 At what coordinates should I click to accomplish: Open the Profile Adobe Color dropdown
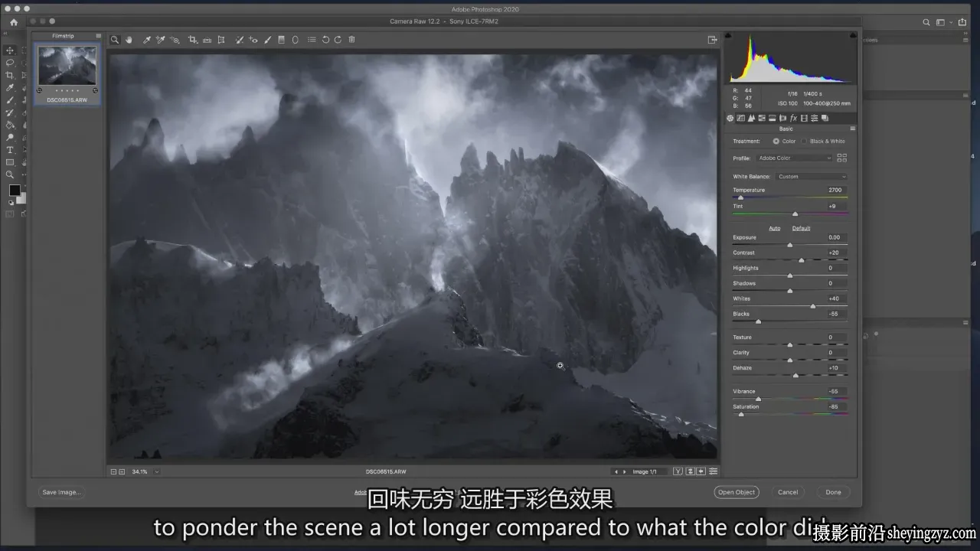tap(795, 158)
